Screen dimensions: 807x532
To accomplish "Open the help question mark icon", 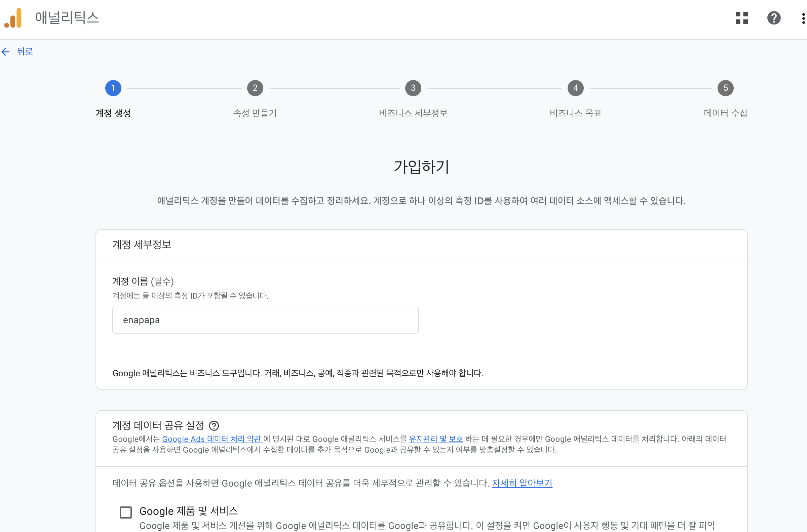I will tap(774, 17).
